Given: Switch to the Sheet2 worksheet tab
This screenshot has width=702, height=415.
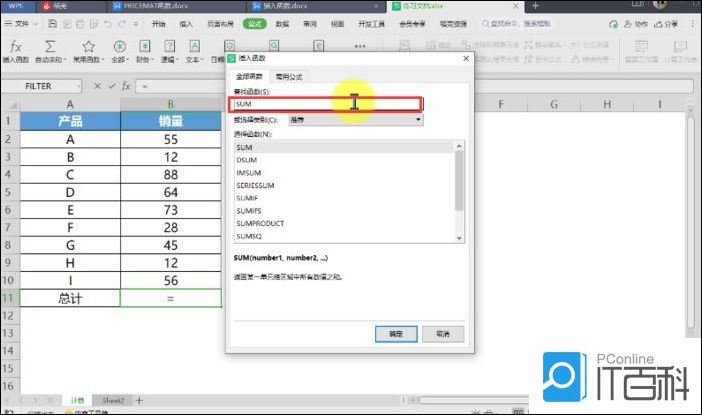Looking at the screenshot, I should [x=114, y=400].
